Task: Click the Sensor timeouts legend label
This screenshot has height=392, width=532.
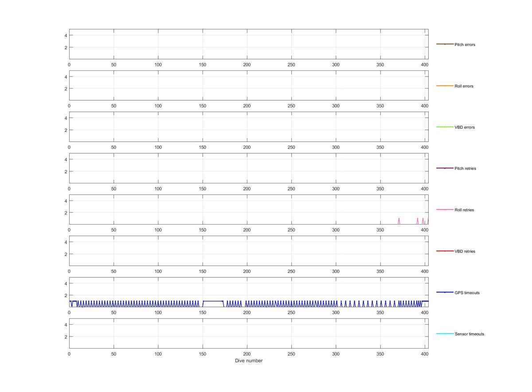Action: pos(469,334)
